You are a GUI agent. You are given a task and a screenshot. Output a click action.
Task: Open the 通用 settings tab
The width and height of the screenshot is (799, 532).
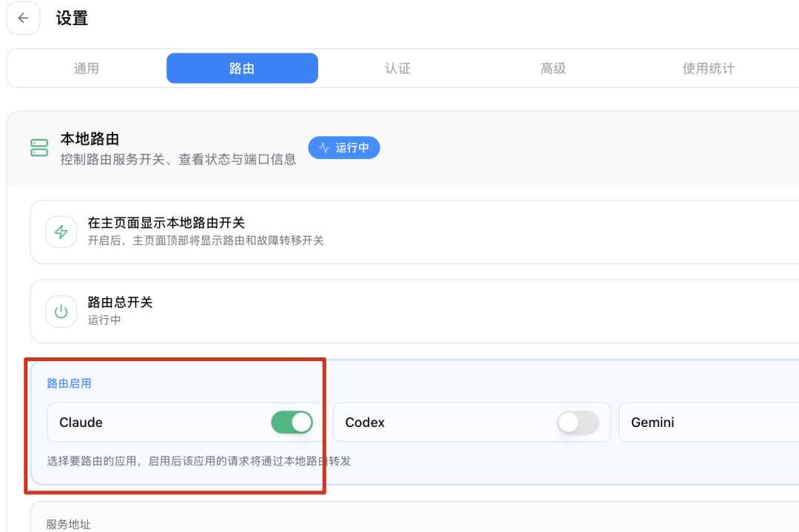click(87, 68)
